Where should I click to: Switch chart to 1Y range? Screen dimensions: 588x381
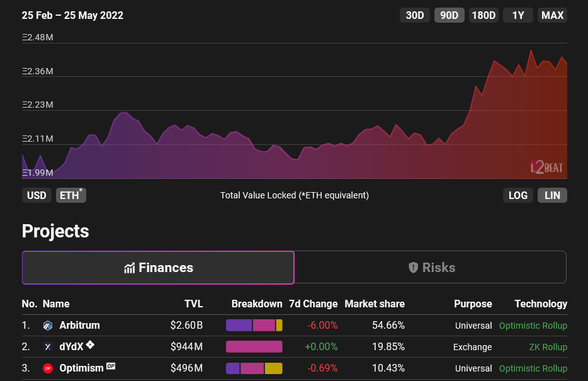coord(518,15)
